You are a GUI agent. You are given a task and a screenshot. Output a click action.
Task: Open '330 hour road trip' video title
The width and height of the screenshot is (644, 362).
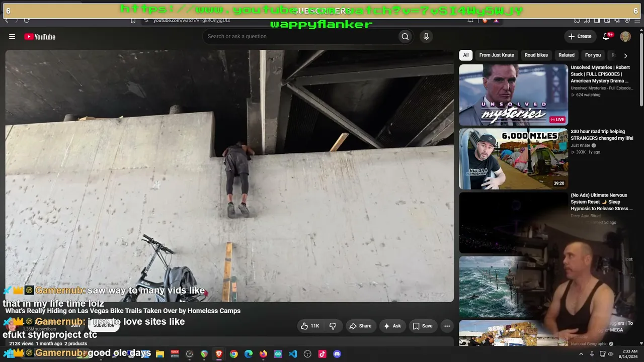click(602, 135)
